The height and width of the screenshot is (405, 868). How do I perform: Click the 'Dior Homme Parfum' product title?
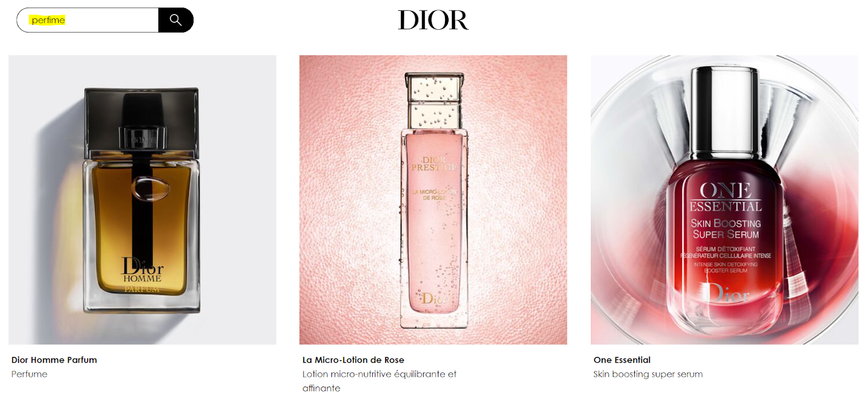(54, 360)
